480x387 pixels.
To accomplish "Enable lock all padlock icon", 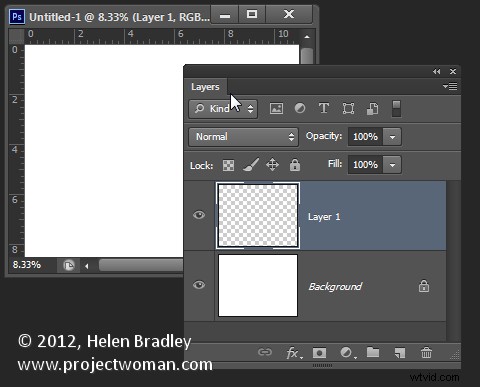I will coord(295,165).
